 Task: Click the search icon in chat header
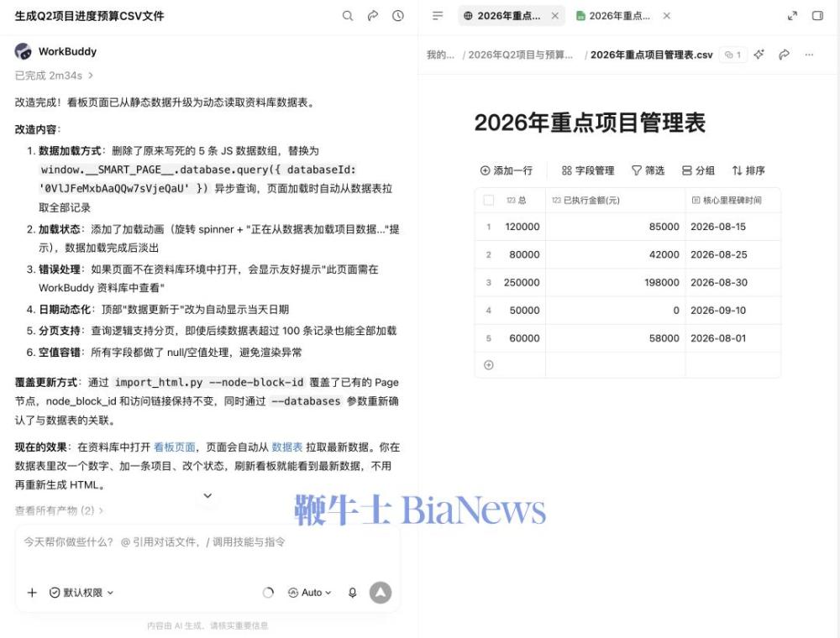(x=348, y=16)
